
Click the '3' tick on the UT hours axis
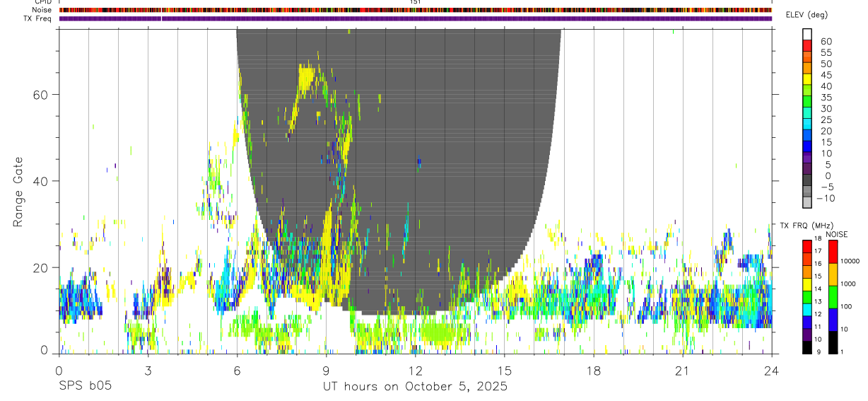(x=148, y=370)
